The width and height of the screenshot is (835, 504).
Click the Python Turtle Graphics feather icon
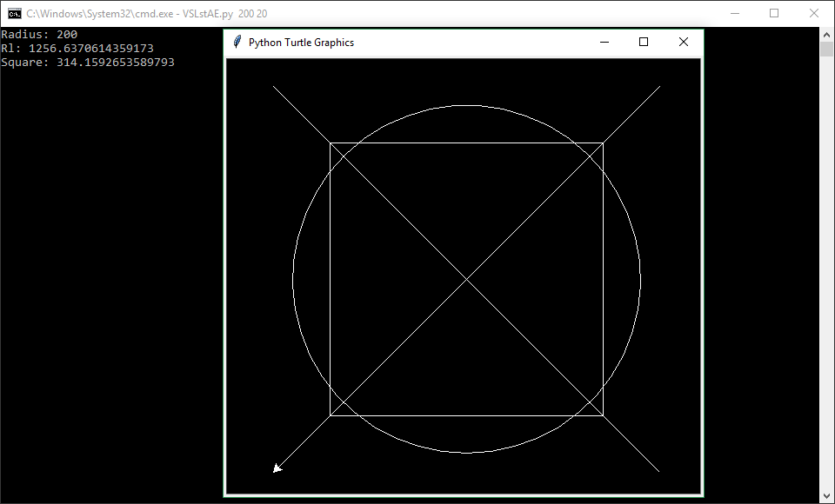(x=237, y=42)
